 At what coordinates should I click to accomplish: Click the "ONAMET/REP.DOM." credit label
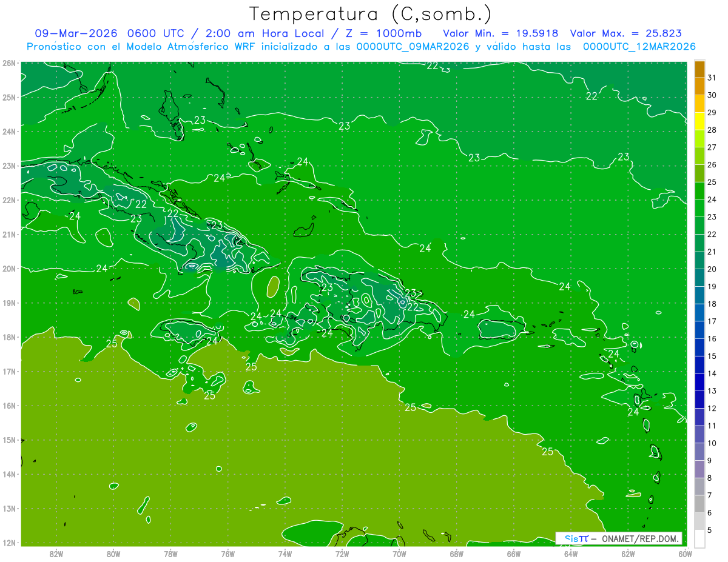(641, 538)
